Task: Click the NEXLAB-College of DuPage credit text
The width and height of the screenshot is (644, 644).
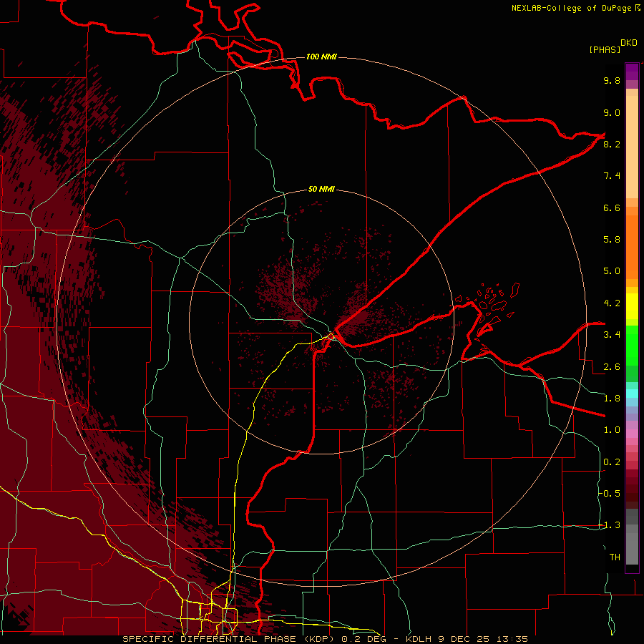Action: click(x=571, y=8)
